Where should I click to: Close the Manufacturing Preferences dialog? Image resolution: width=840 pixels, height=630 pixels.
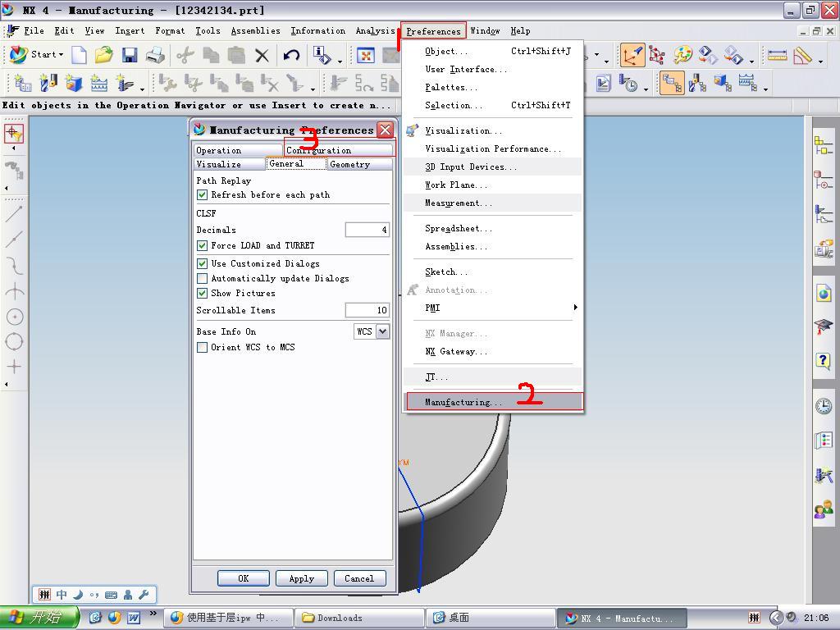tap(386, 130)
